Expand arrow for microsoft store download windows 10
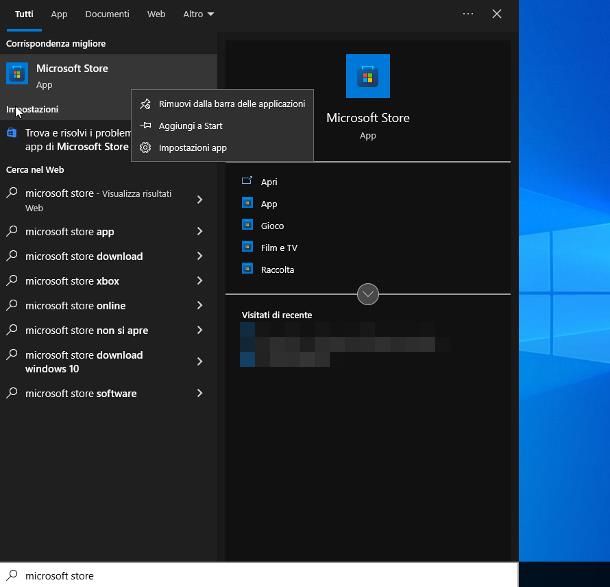 pyautogui.click(x=200, y=361)
